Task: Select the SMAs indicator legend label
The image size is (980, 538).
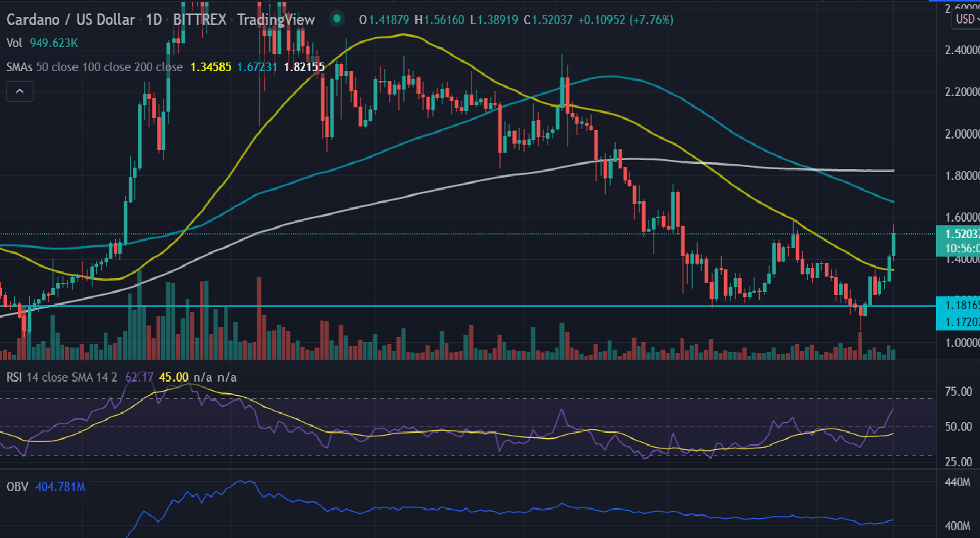Action: (x=19, y=67)
